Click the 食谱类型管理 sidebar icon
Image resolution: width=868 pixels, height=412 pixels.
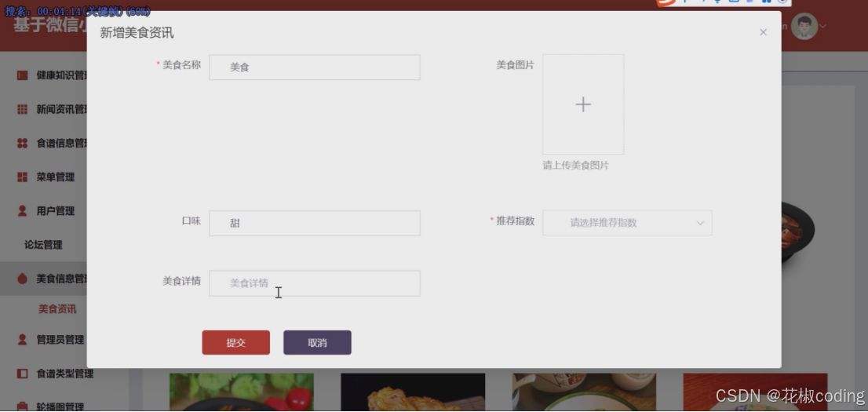(x=22, y=374)
